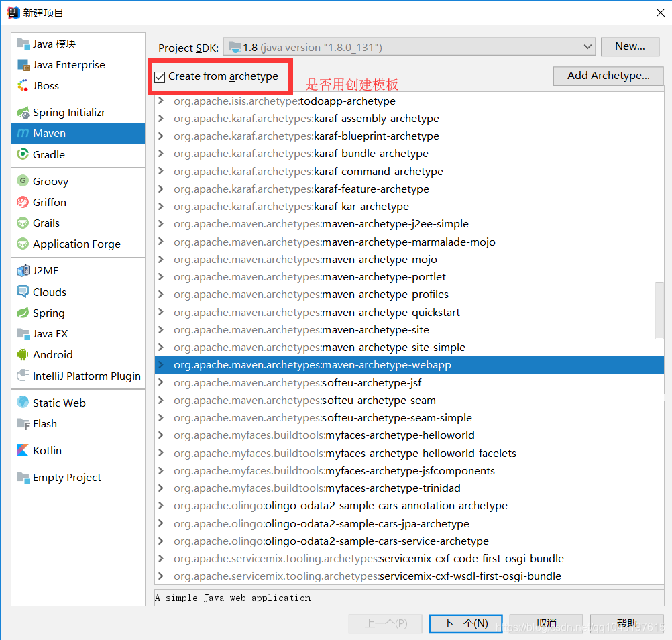Image resolution: width=672 pixels, height=640 pixels.
Task: Click the Add Archetype... button
Action: [608, 76]
